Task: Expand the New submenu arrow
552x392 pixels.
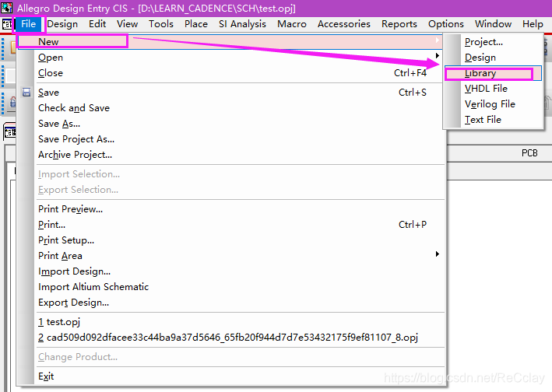Action: (438, 42)
